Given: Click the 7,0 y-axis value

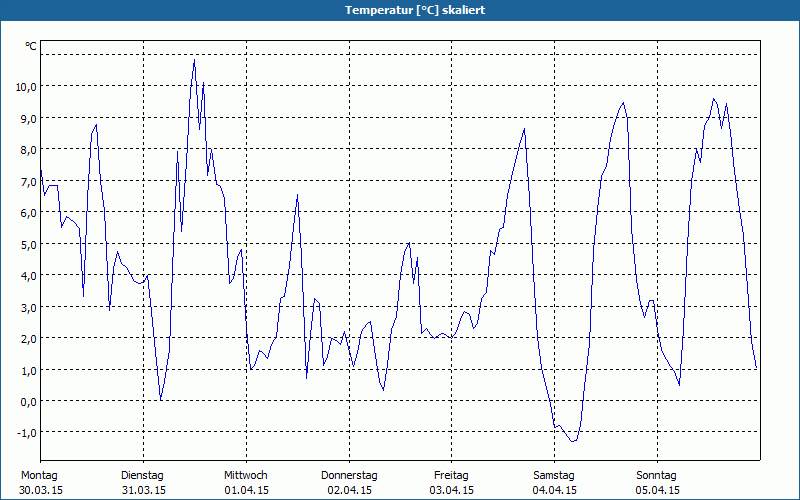Looking at the screenshot, I should tap(26, 181).
